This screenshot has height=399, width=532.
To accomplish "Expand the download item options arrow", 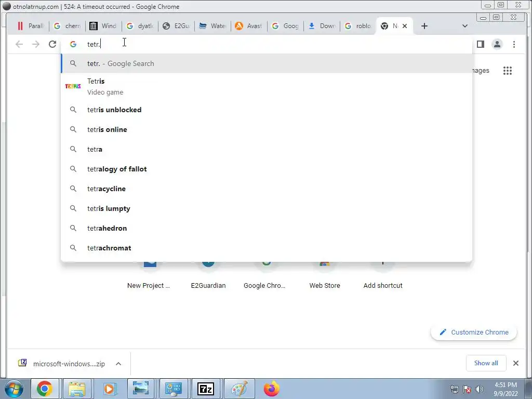I will point(118,364).
